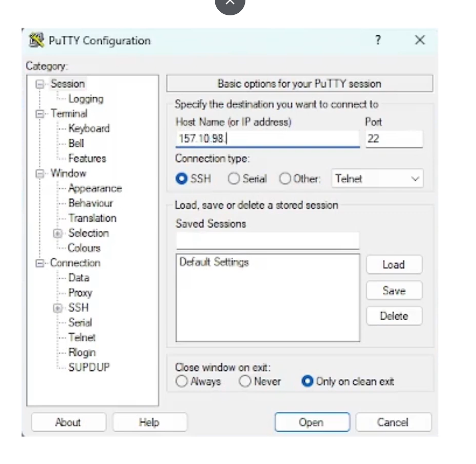Collapse the Terminal tree node
This screenshot has width=476, height=464.
[x=40, y=114]
